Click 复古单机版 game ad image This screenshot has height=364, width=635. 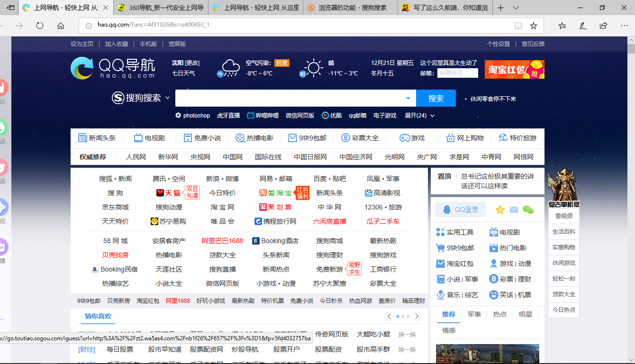[563, 188]
